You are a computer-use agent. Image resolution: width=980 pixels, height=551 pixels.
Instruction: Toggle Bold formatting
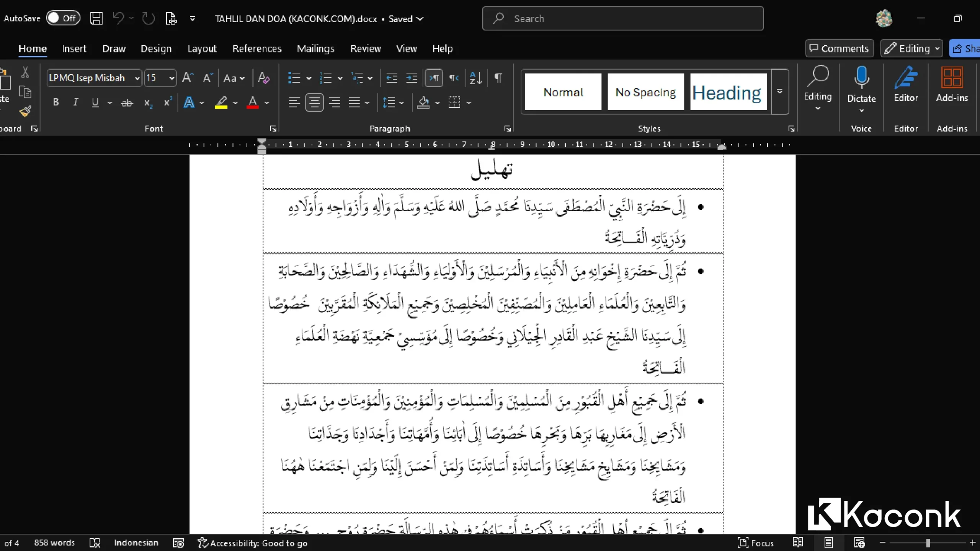(56, 102)
